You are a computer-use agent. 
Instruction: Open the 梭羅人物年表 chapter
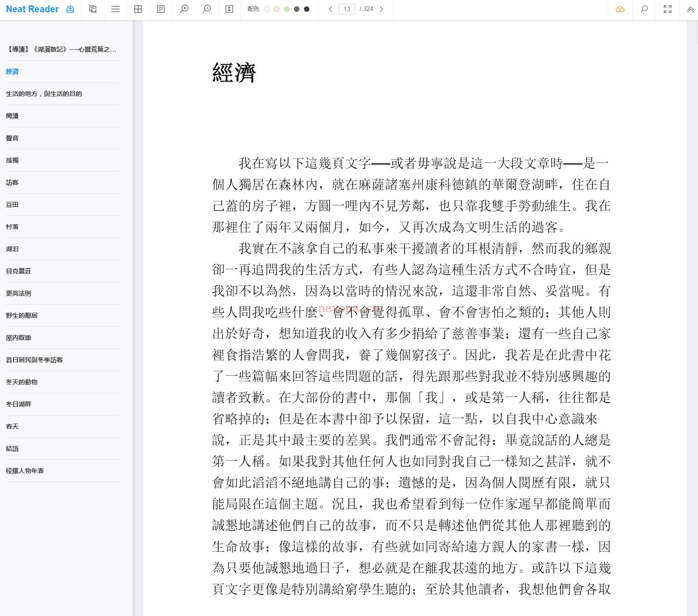63,471
